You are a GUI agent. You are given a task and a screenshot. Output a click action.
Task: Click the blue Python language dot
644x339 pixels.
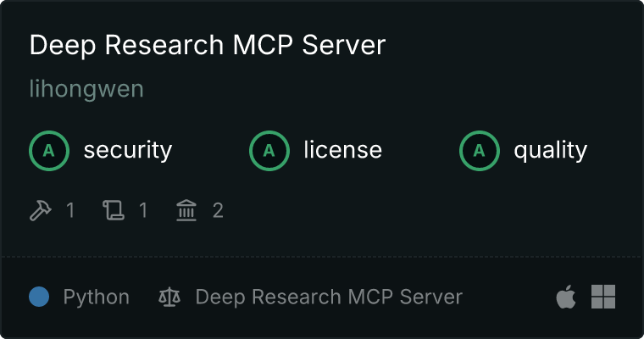(39, 297)
